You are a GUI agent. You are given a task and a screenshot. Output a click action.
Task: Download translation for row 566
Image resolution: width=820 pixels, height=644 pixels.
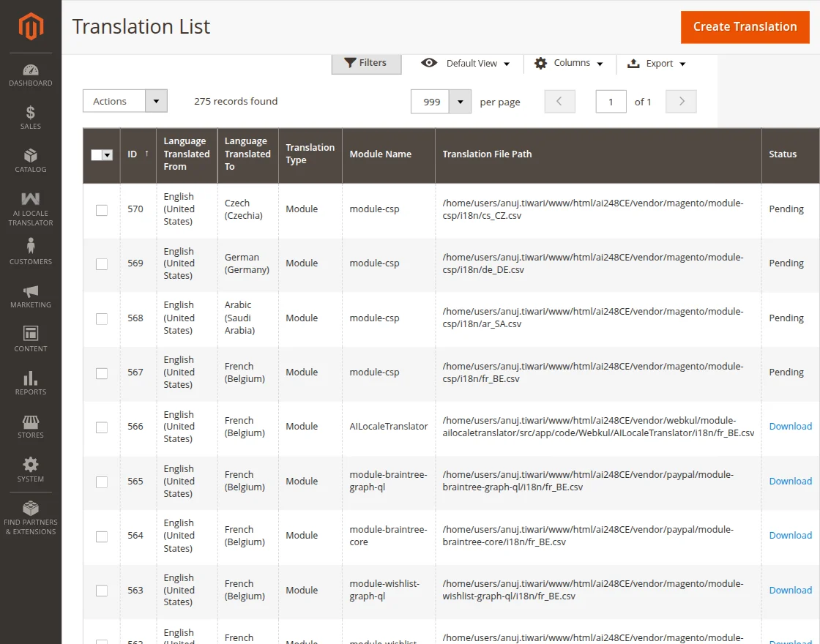point(790,427)
